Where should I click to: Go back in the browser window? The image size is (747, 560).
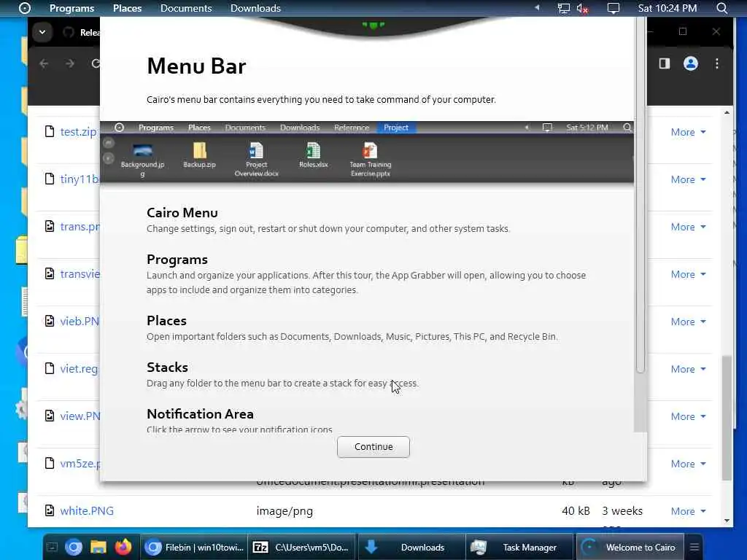(x=44, y=63)
